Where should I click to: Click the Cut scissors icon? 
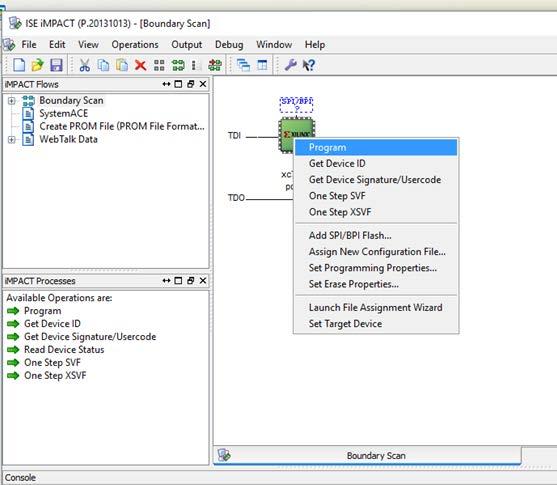(85, 65)
